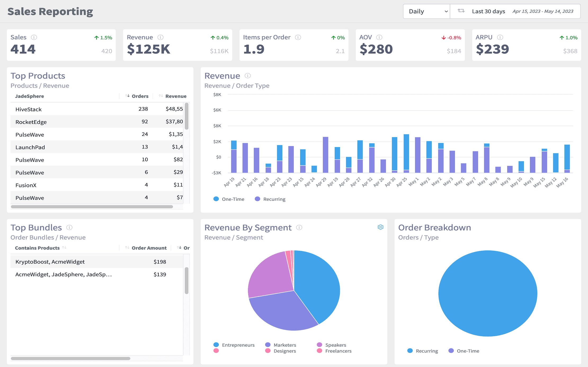Open the Daily interval dropdown
Screen dimensions: 588x367
click(426, 11)
